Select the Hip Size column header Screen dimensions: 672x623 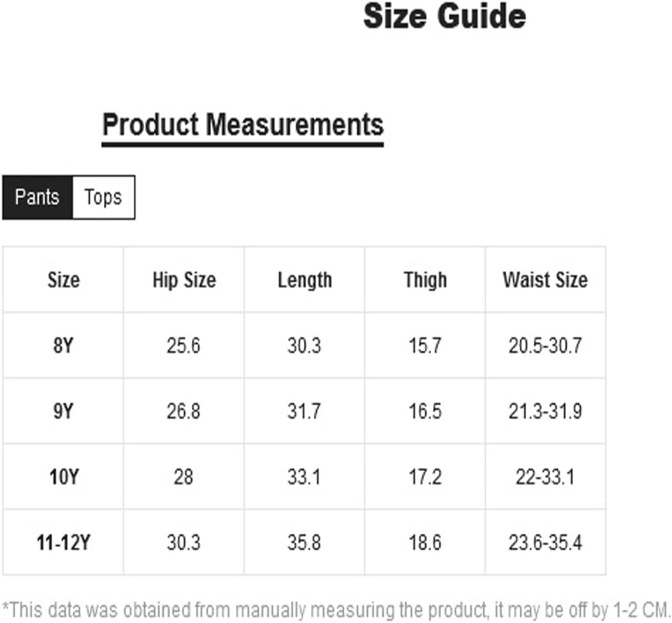click(184, 280)
